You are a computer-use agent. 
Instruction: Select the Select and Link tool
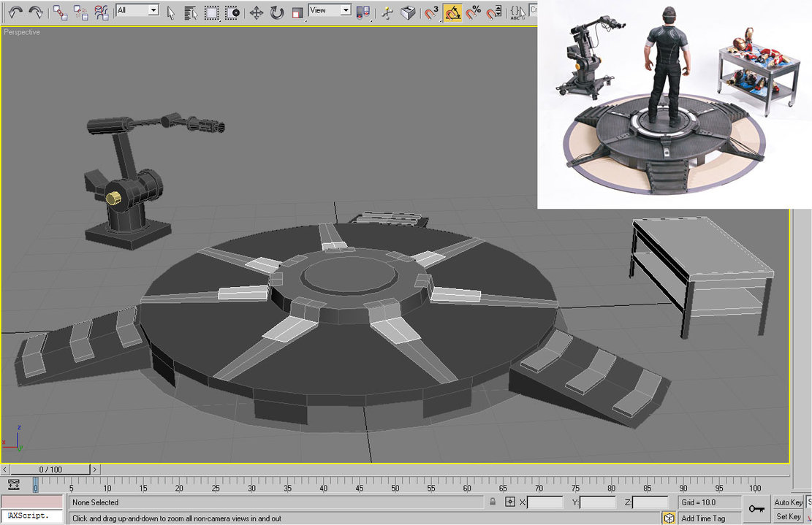61,12
